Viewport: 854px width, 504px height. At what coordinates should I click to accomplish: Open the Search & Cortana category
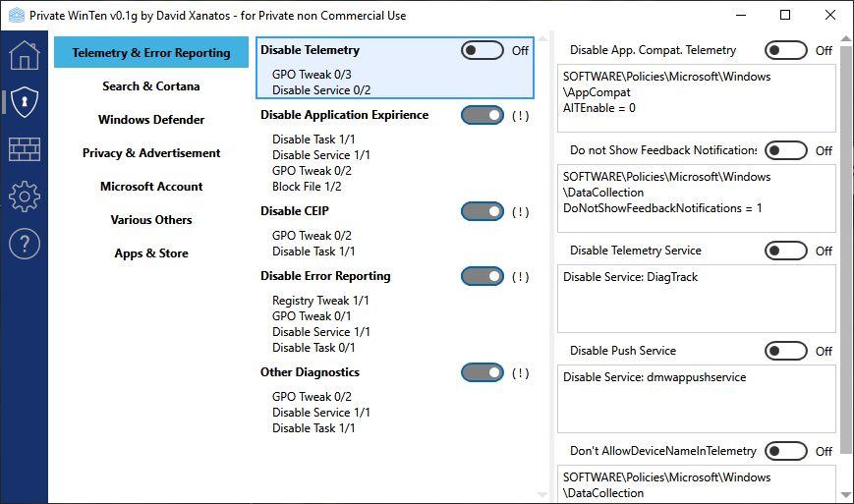click(151, 86)
